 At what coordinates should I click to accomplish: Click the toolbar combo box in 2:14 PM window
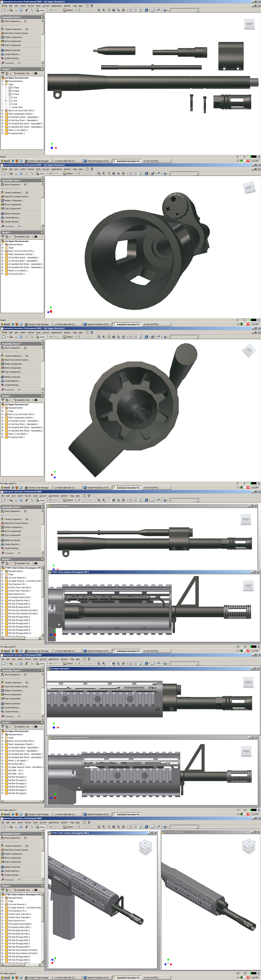pyautogui.click(x=185, y=663)
